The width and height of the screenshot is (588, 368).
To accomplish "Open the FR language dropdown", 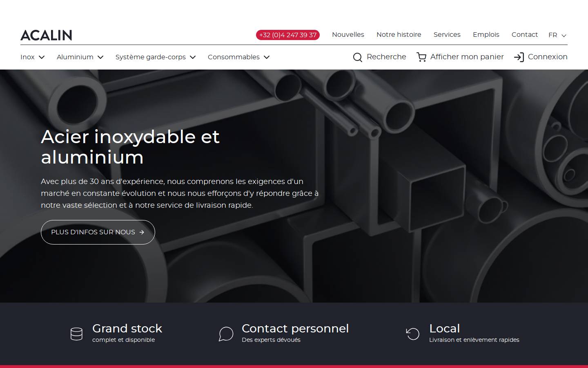I will [557, 35].
